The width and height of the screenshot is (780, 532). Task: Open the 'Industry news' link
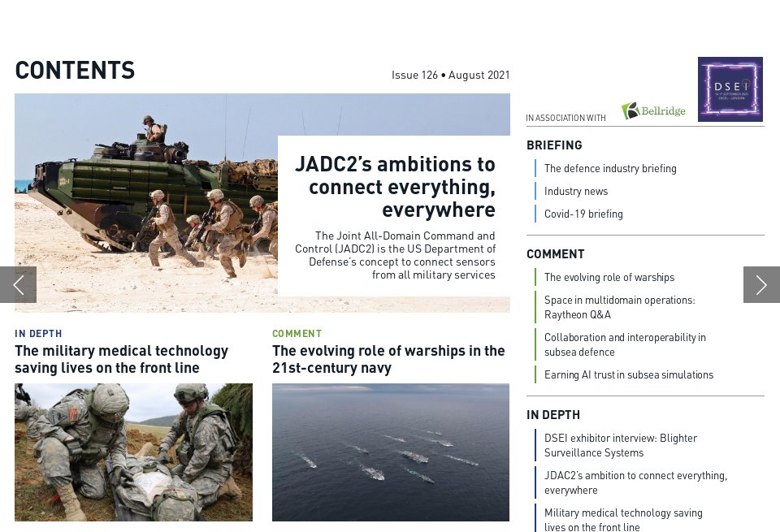575,192
